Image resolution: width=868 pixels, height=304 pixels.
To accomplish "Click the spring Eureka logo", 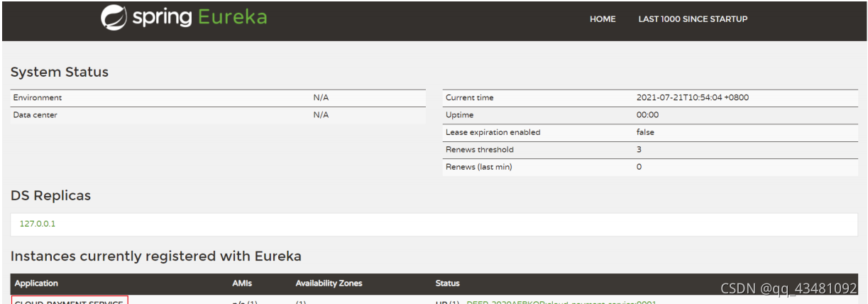I will pyautogui.click(x=185, y=17).
